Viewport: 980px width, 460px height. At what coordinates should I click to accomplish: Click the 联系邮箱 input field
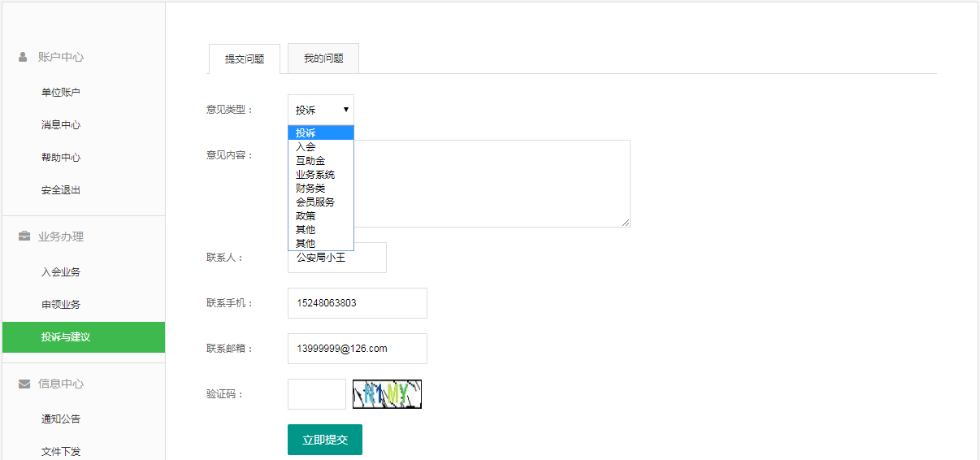(x=357, y=349)
